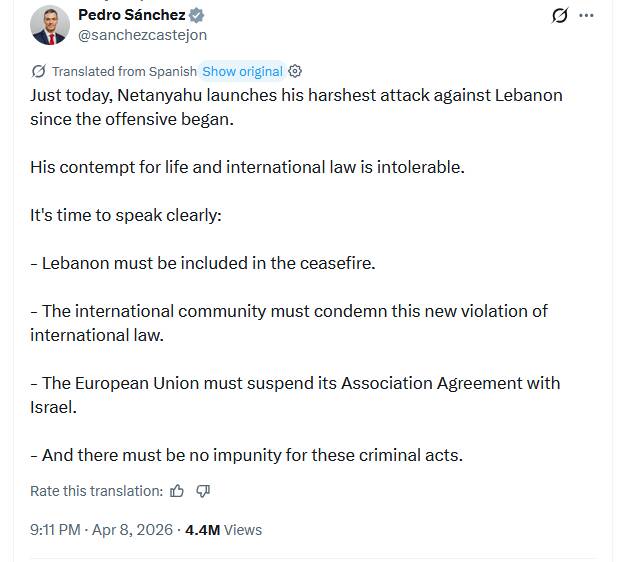This screenshot has width=633, height=562.
Task: Click the sentence about Netanyahu's attack on Lebanon
Action: click(x=296, y=107)
